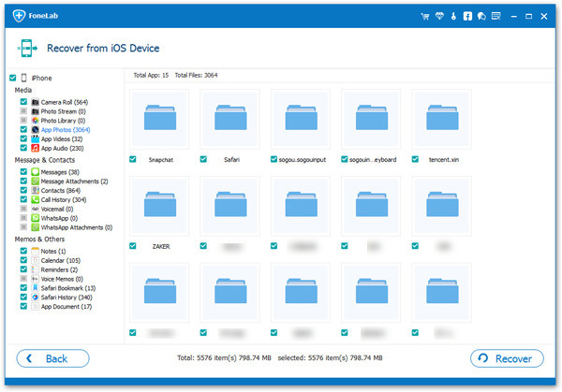
Task: Uncheck the ZAKER folder checkbox
Action: 133,246
